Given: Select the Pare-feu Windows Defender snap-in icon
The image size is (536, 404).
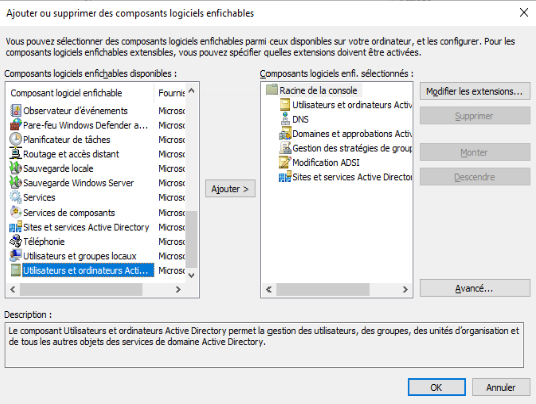Looking at the screenshot, I should pos(15,125).
